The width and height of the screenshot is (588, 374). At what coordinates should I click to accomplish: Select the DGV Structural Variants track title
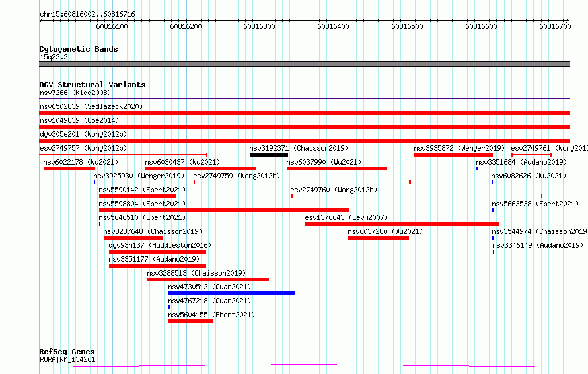(92, 85)
